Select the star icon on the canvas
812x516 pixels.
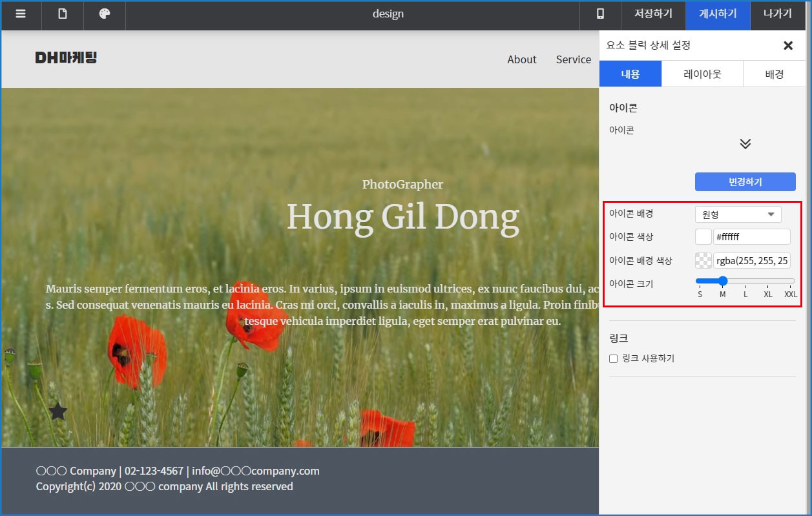pos(58,411)
